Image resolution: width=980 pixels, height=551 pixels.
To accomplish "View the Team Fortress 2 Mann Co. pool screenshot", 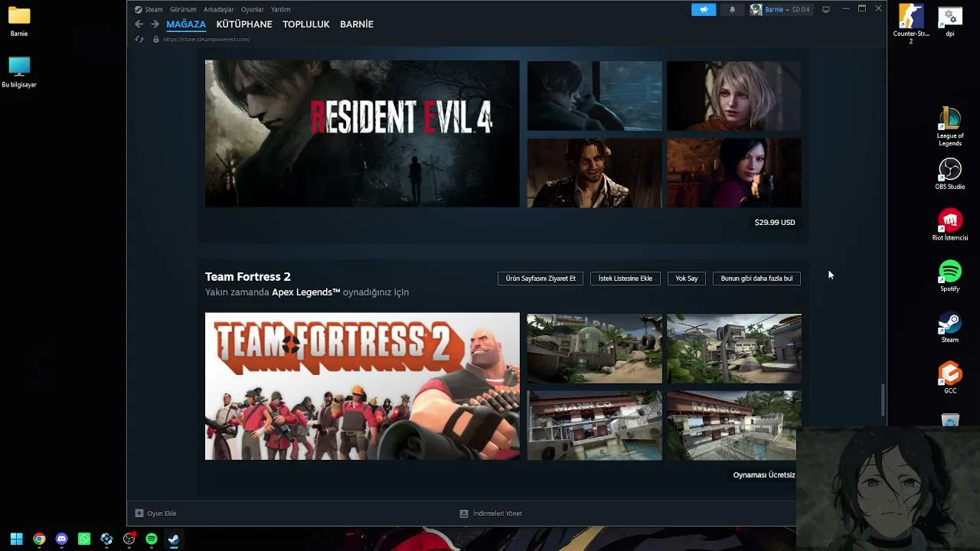I will coord(594,425).
